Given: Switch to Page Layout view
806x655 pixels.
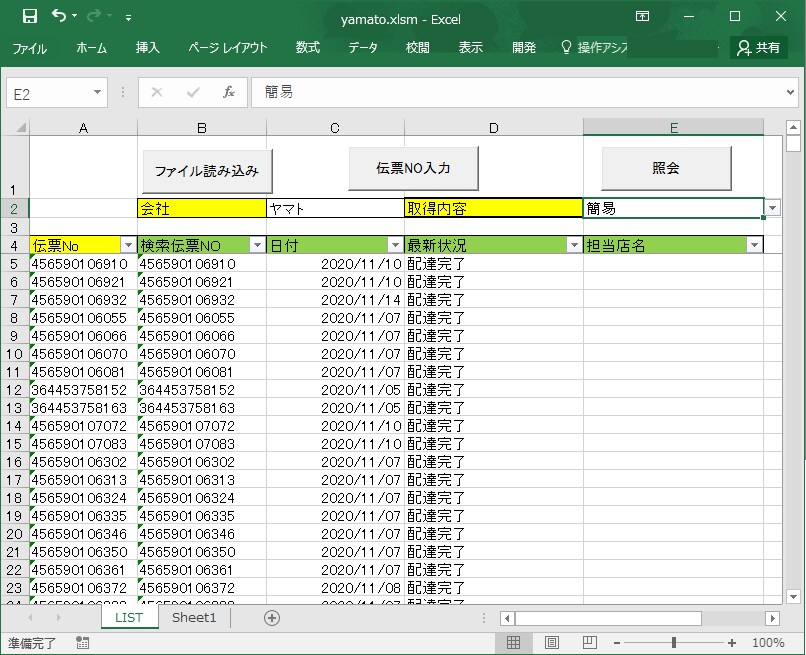Looking at the screenshot, I should click(x=552, y=643).
